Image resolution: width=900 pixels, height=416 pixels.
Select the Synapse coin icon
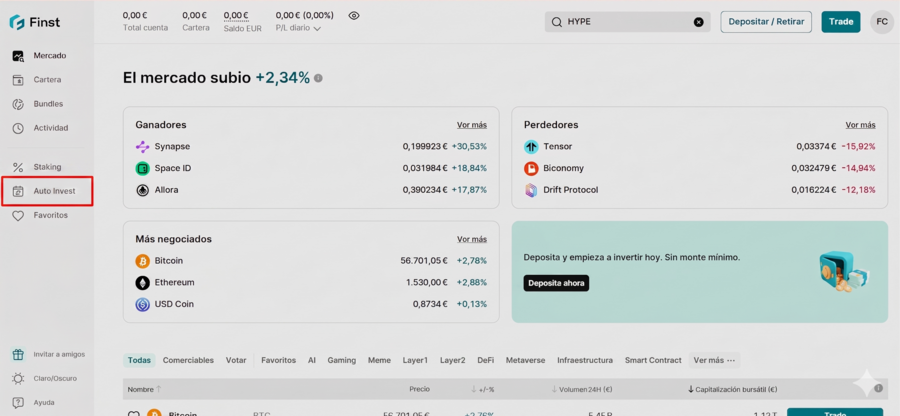(142, 146)
